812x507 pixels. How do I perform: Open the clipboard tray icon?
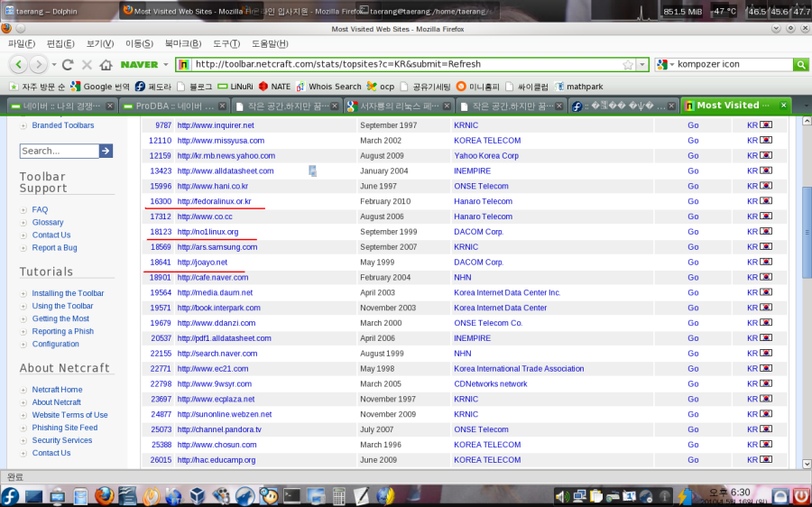[x=596, y=497]
